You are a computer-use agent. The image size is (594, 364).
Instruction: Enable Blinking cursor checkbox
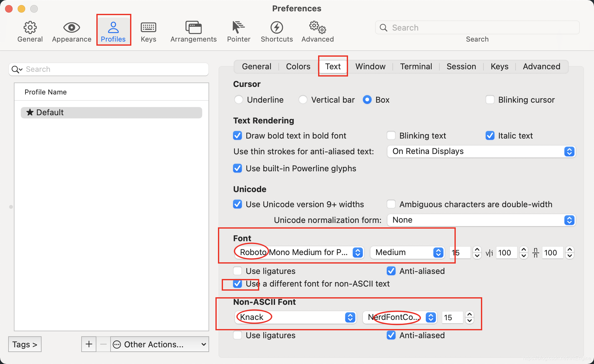[x=490, y=100]
